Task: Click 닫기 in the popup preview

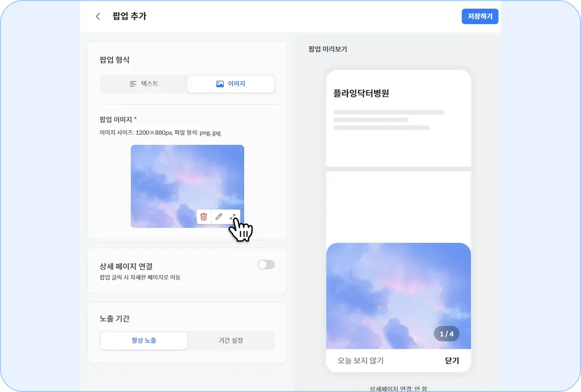Action: [452, 361]
